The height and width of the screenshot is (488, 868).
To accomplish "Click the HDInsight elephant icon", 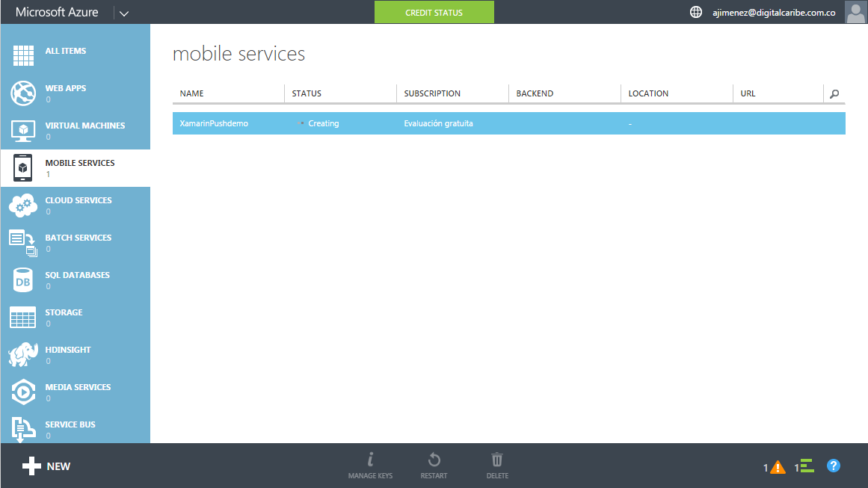I will (x=23, y=355).
